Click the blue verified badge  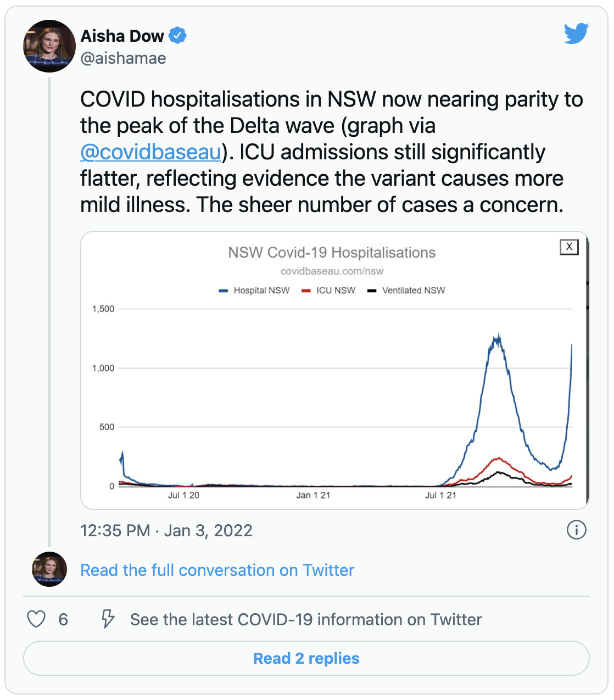coord(177,36)
